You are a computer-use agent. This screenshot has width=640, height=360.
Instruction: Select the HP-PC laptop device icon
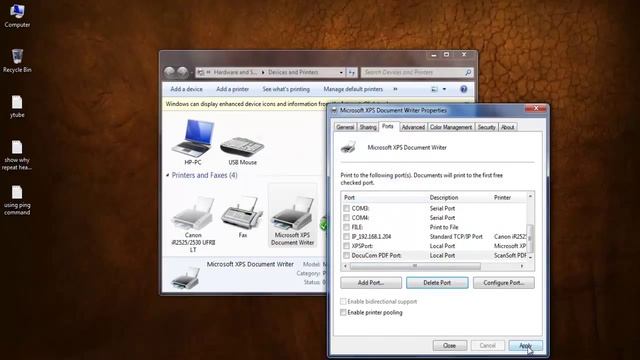click(193, 142)
